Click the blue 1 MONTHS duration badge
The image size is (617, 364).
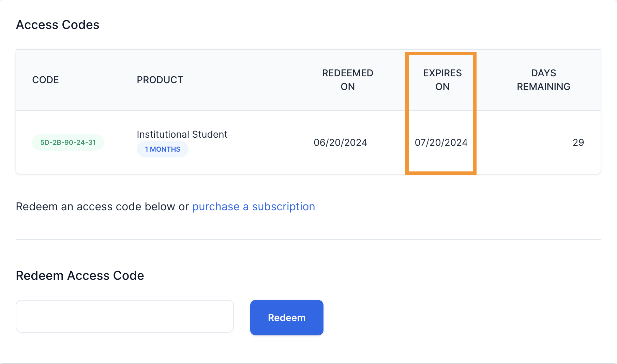(163, 149)
